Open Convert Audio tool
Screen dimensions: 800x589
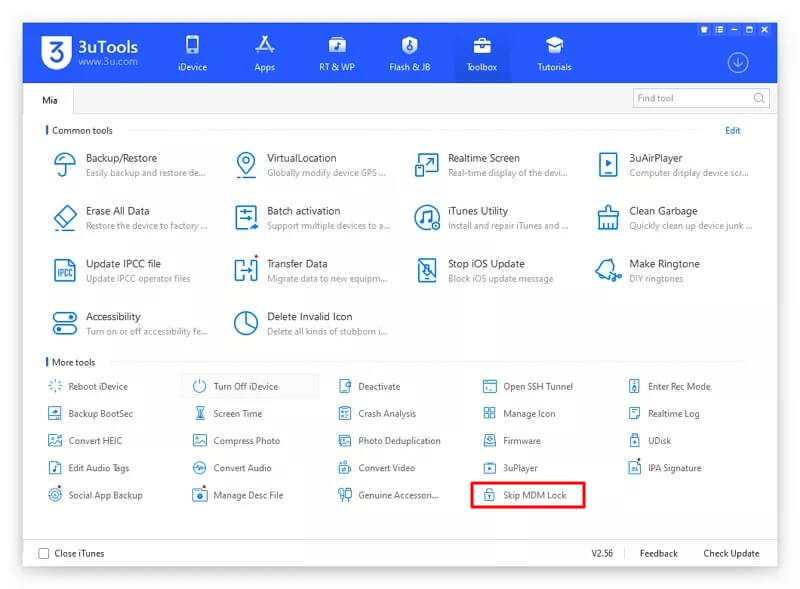232,468
